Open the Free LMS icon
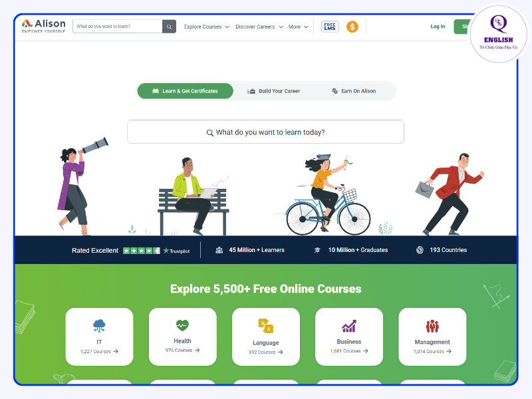 [x=330, y=27]
